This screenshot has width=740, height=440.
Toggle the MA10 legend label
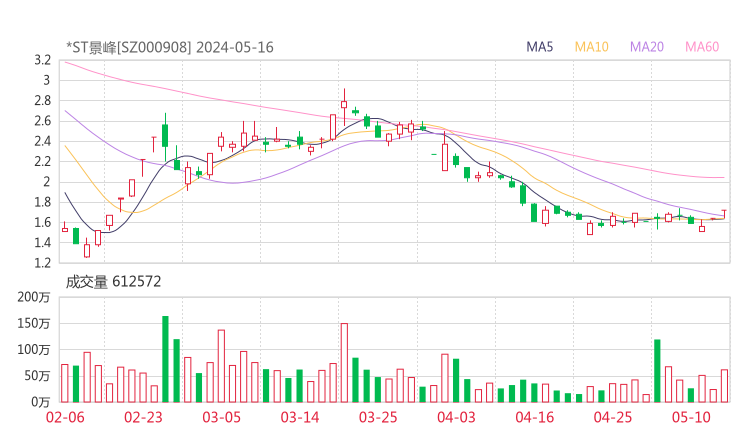click(x=591, y=47)
